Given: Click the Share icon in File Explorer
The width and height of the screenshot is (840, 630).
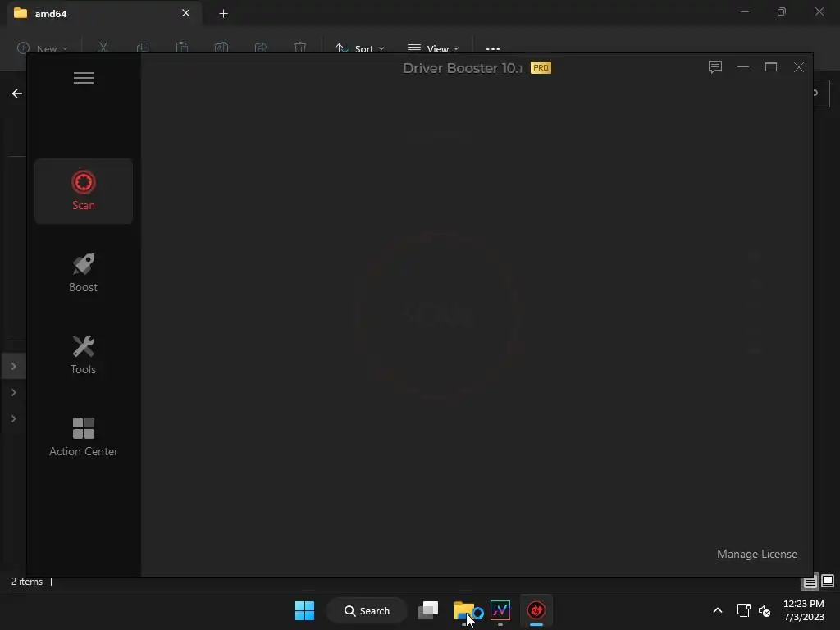Looking at the screenshot, I should pos(261,48).
